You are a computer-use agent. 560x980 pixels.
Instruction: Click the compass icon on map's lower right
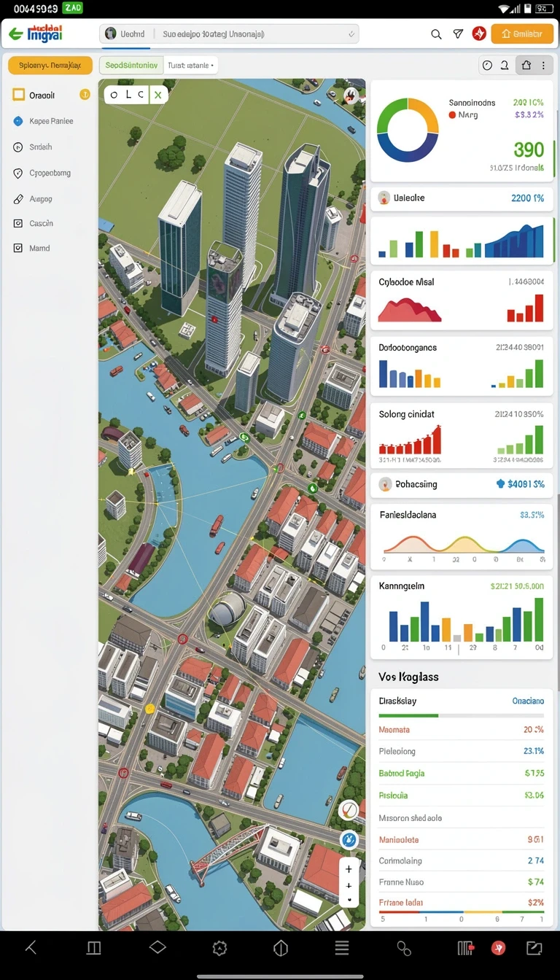[349, 809]
